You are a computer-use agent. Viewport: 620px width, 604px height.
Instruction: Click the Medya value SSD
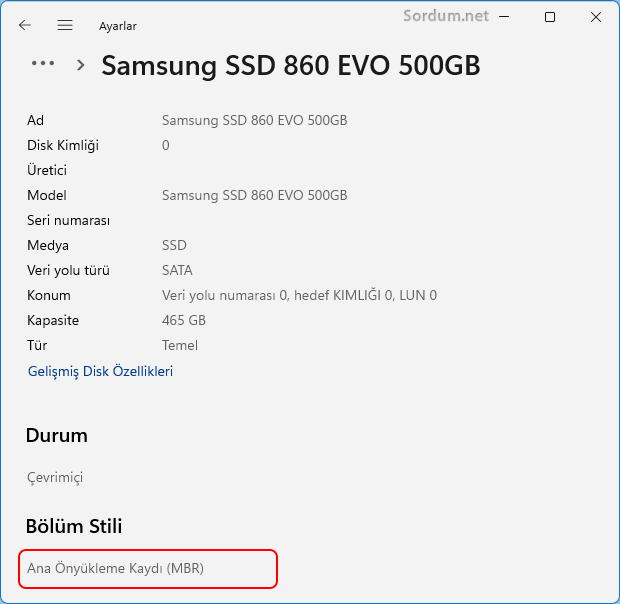coord(174,245)
